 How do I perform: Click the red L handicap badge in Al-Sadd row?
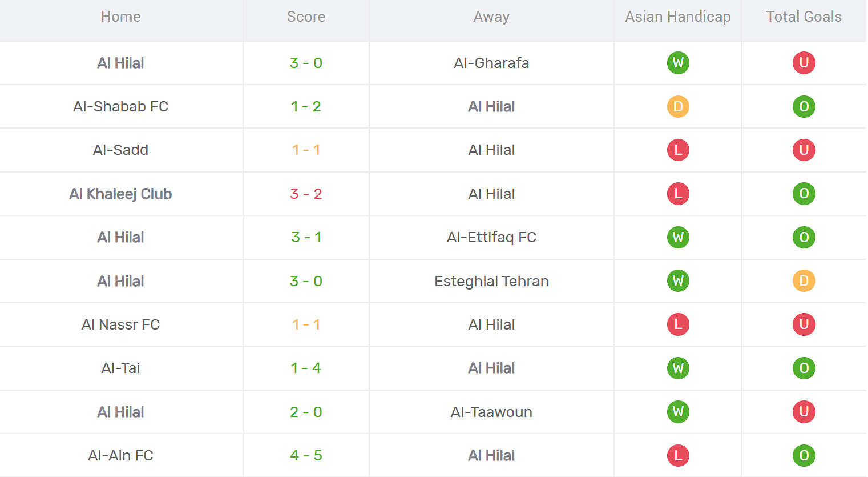point(678,150)
